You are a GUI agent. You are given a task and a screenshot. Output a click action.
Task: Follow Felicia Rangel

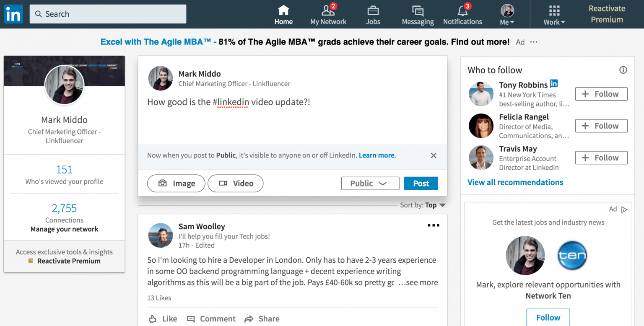click(601, 126)
